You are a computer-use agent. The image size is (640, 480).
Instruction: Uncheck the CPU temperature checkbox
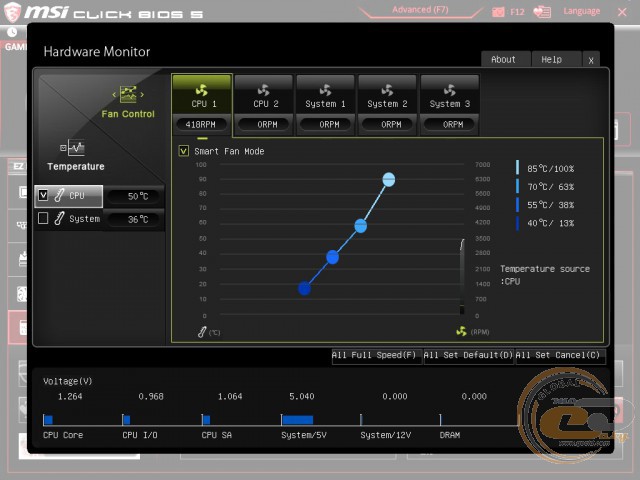pyautogui.click(x=43, y=195)
